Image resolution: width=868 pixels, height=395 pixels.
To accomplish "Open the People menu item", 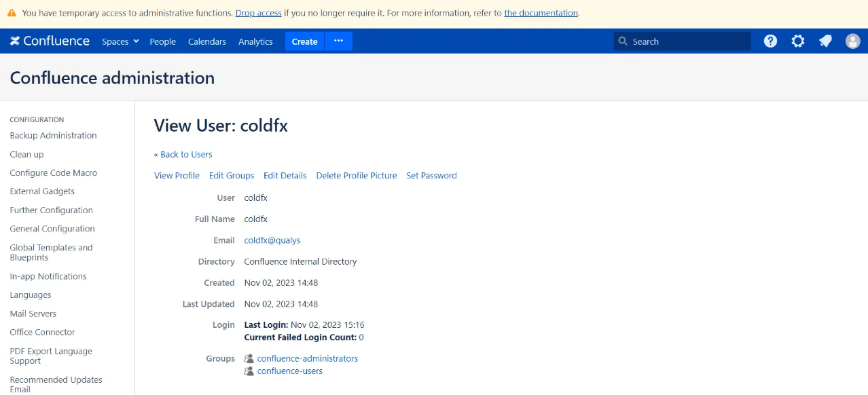I will [162, 41].
